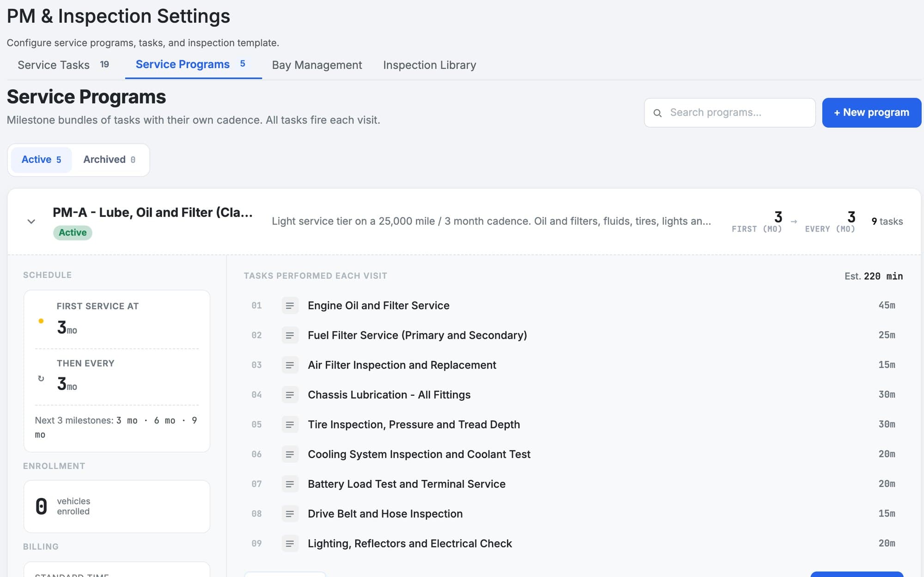Click the notes icon beside Engine Oil and Filter Service
Screen dimensions: 924x577
[x=290, y=306]
